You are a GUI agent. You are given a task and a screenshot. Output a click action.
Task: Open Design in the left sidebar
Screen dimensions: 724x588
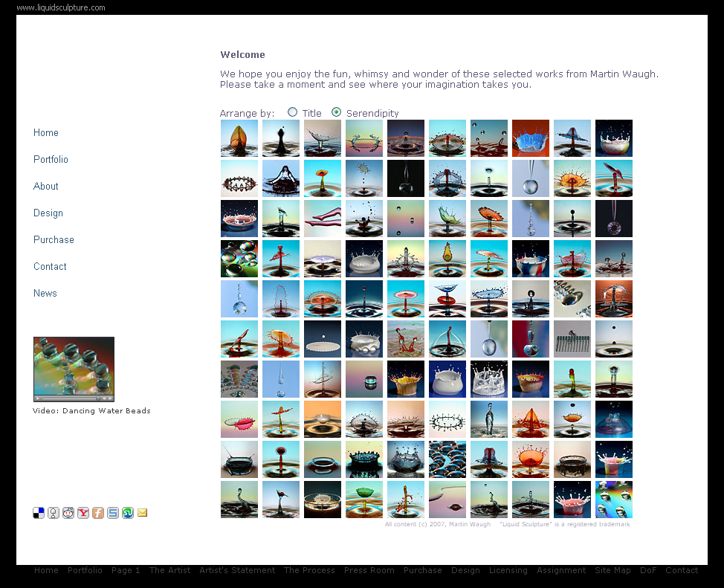point(48,213)
